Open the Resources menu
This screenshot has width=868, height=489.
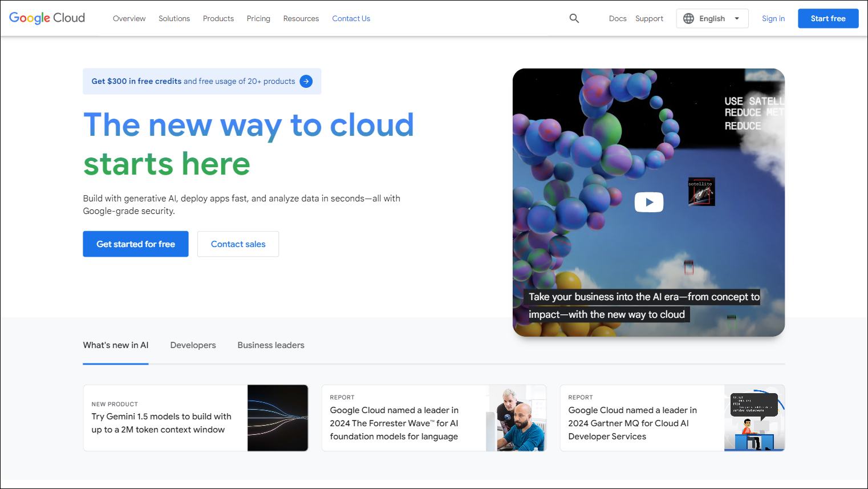(x=301, y=18)
